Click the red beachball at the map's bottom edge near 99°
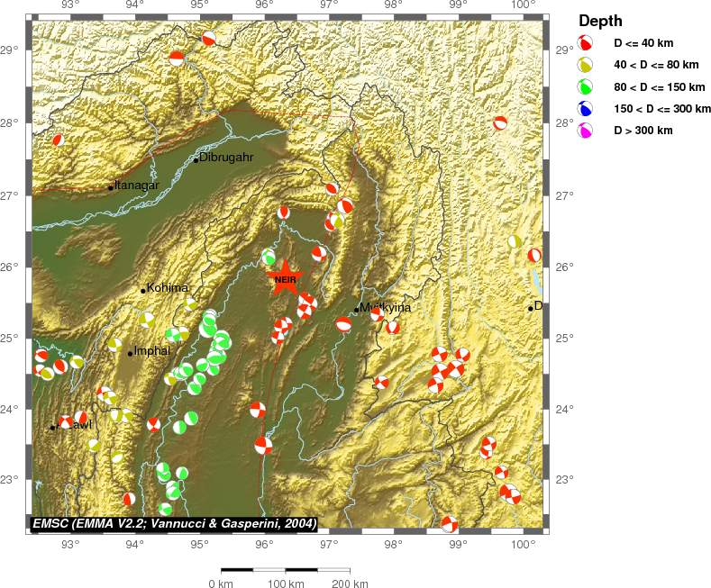The height and width of the screenshot is (588, 711). (x=449, y=524)
